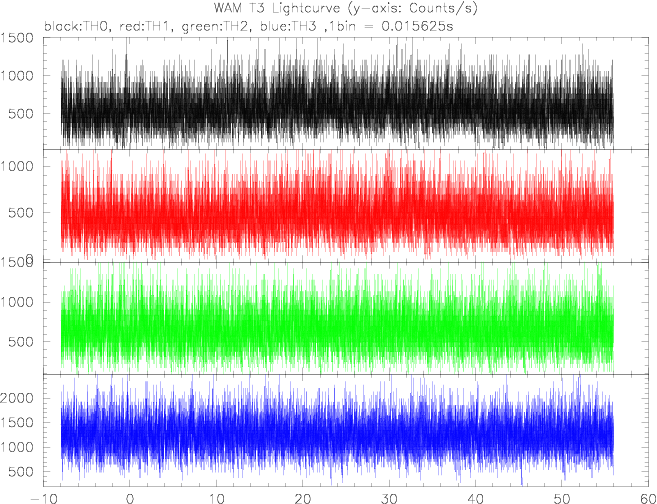Viewport: 657px width, 504px height.
Task: Click the y-axis label '1000' in the green panel
Action: pos(17,302)
